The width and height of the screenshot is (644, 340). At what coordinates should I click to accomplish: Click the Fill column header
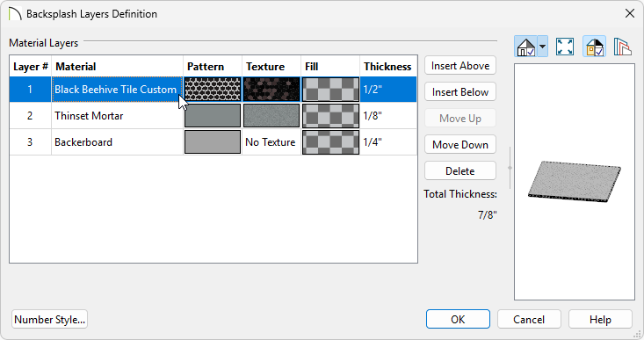[330, 66]
